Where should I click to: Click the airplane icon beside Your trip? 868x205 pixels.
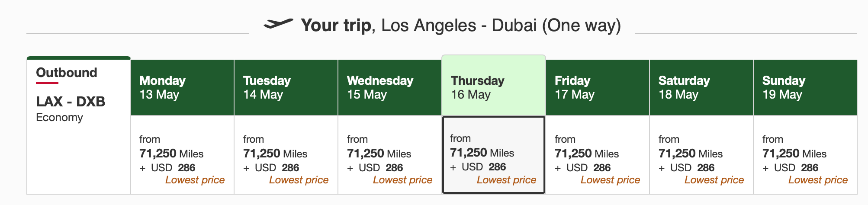(278, 24)
